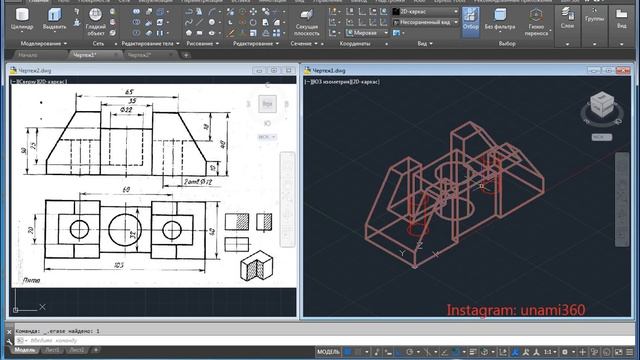The height and width of the screenshot is (360, 640).
Task: Click МОДЕЛЬ button in status bar
Action: point(328,352)
